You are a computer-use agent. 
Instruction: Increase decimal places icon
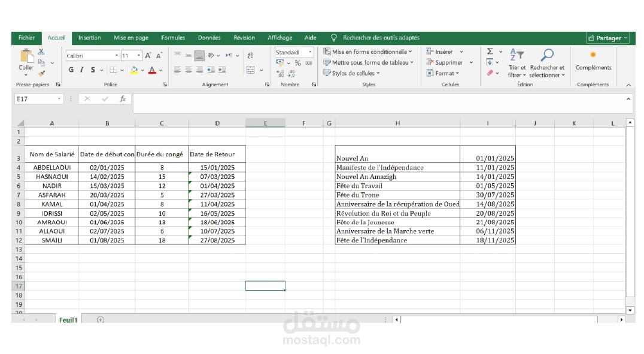(x=280, y=74)
